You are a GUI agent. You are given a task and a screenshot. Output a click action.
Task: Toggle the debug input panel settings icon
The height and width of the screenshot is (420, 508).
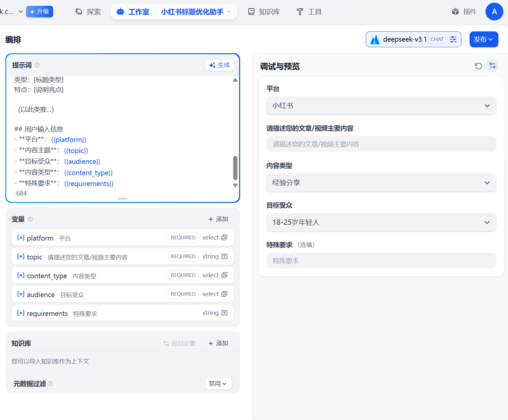(x=492, y=66)
